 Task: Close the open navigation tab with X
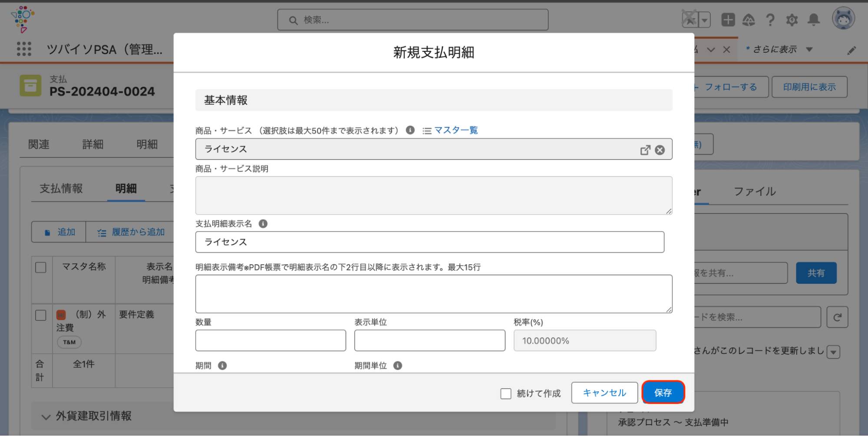click(x=726, y=50)
